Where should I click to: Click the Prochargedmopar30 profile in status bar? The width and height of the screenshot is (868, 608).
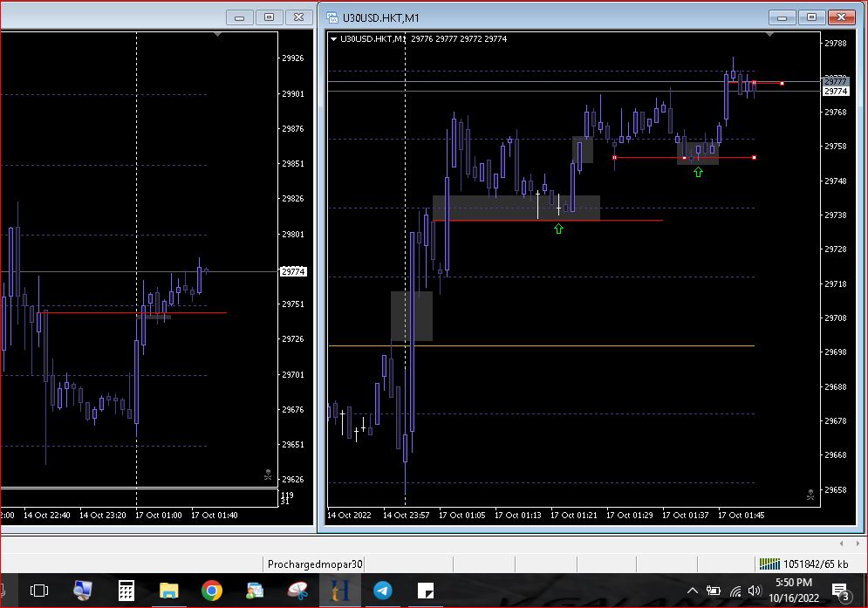[314, 564]
